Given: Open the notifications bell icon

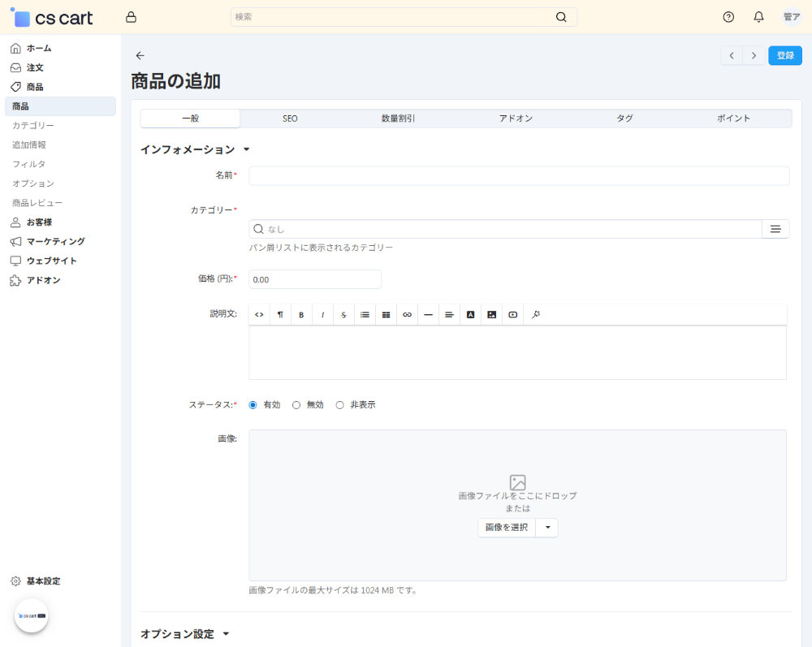Looking at the screenshot, I should 758,16.
